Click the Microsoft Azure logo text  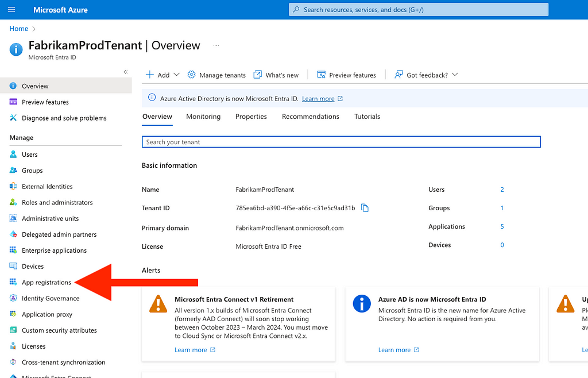[x=60, y=10]
